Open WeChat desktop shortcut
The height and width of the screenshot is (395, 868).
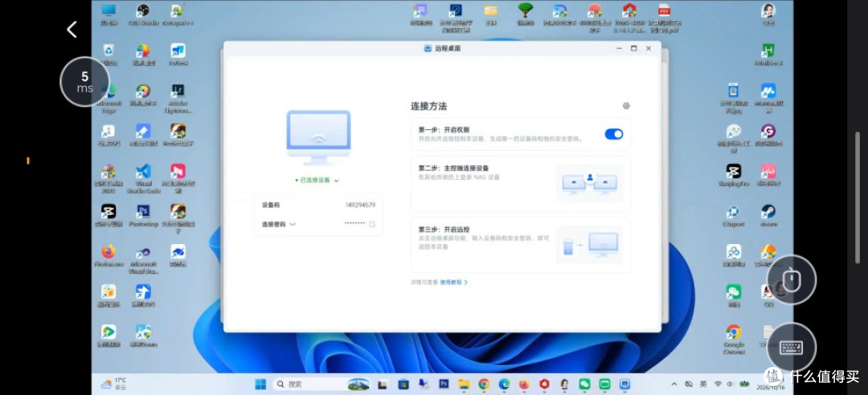point(734,295)
